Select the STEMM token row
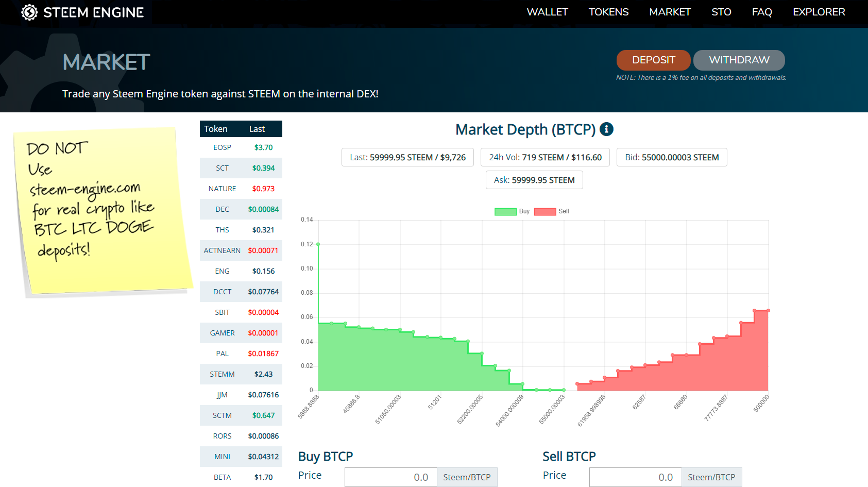The width and height of the screenshot is (868, 487). [x=241, y=374]
